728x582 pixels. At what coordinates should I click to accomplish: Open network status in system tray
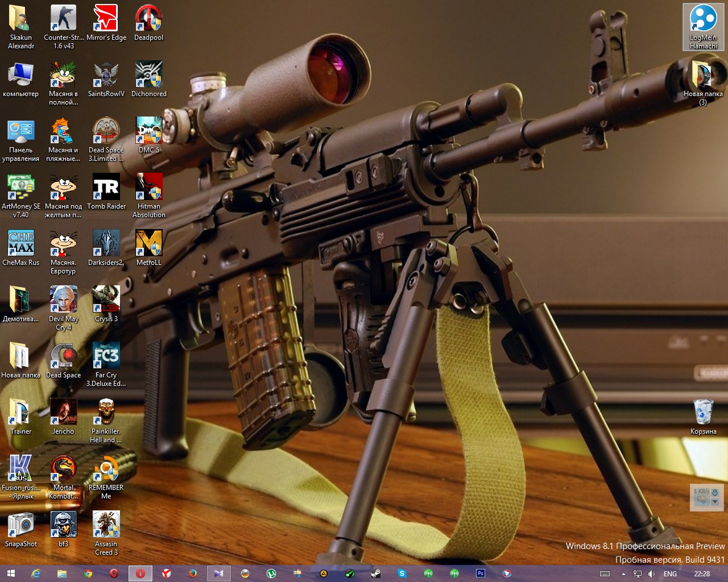[x=638, y=574]
